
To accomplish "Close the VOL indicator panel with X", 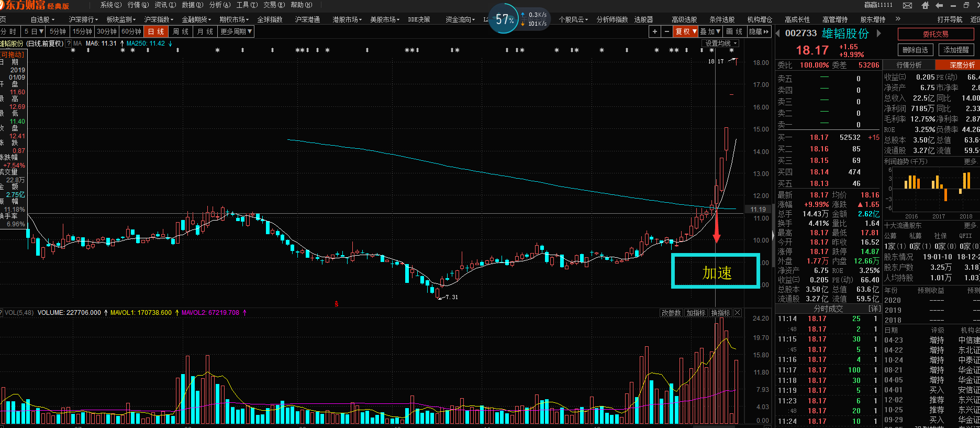I will point(738,313).
